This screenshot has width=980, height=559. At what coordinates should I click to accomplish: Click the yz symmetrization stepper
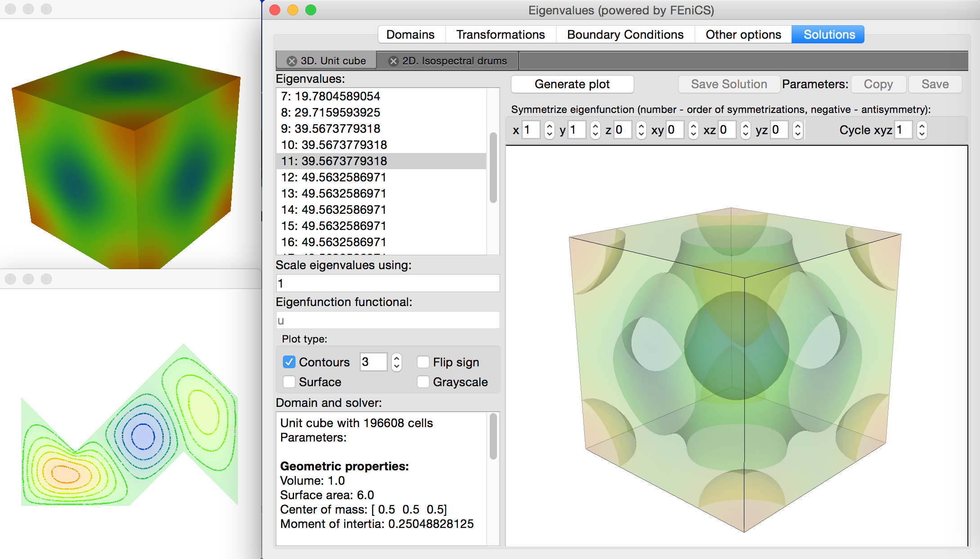pyautogui.click(x=798, y=130)
